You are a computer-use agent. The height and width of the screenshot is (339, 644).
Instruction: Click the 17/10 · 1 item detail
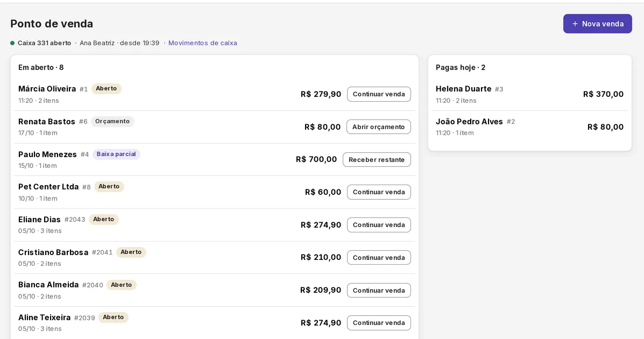click(38, 133)
